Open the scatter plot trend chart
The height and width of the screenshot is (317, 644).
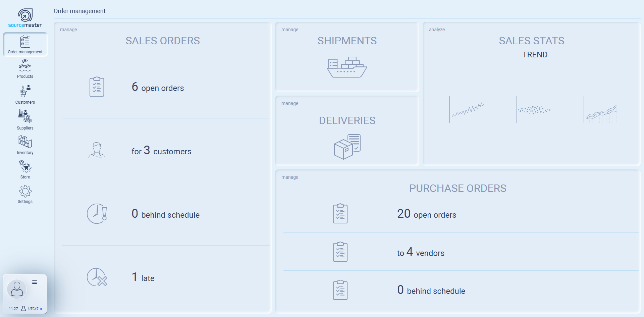(535, 110)
